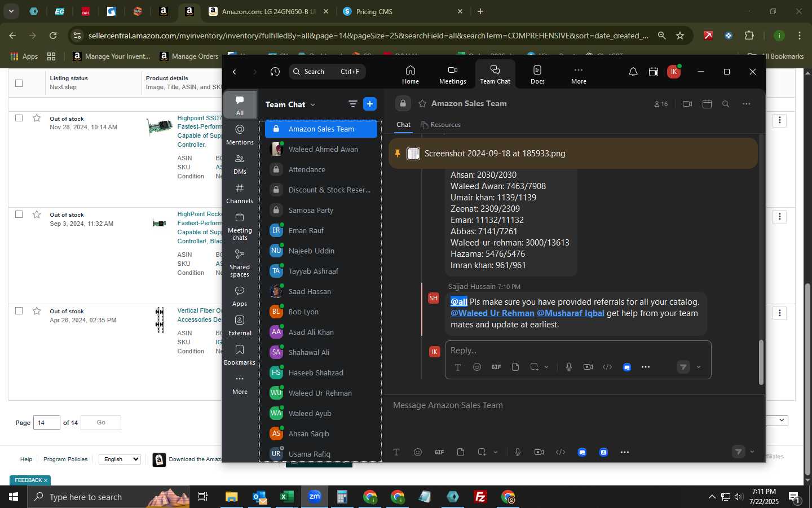
Task: Open the Manage Orders bookmark
Action: (189, 56)
